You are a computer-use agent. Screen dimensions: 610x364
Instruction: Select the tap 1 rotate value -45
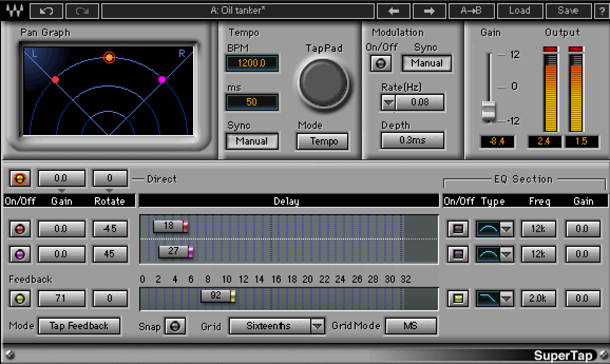pos(110,229)
